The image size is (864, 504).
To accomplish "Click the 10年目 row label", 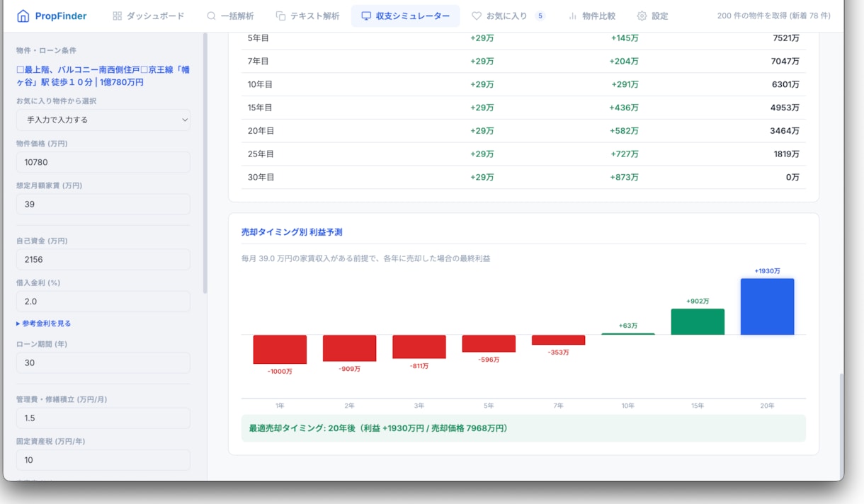I will tap(261, 84).
